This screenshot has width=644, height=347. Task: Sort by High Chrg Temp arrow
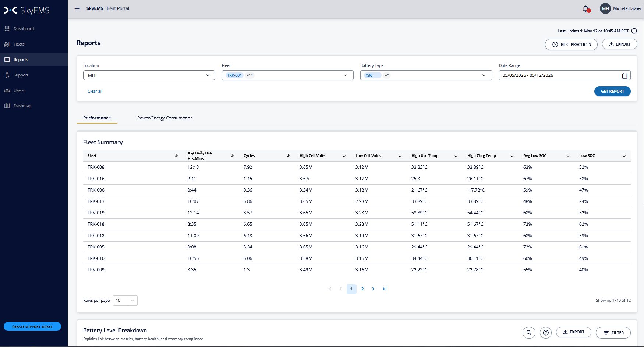tap(512, 156)
